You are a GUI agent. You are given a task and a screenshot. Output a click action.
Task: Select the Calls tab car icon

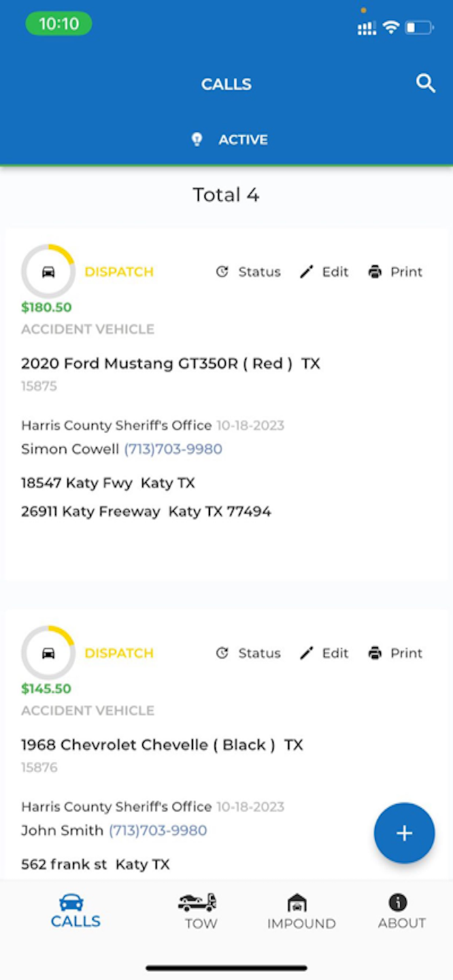(71, 902)
